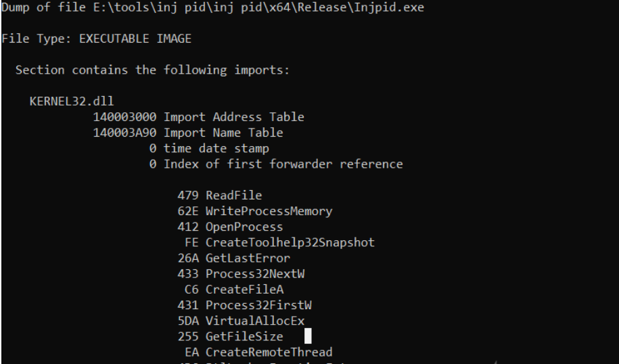Click the VirtualAllocEx import name
619x364 pixels.
(255, 321)
